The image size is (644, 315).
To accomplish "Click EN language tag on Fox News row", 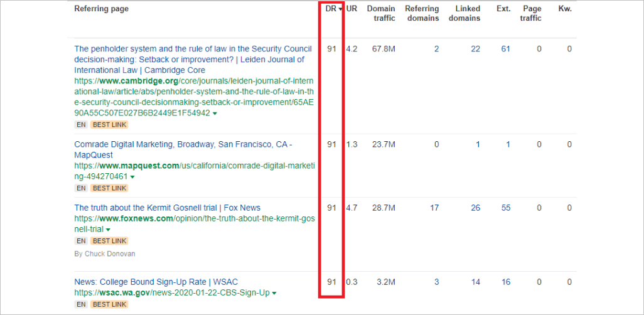I will click(x=81, y=241).
